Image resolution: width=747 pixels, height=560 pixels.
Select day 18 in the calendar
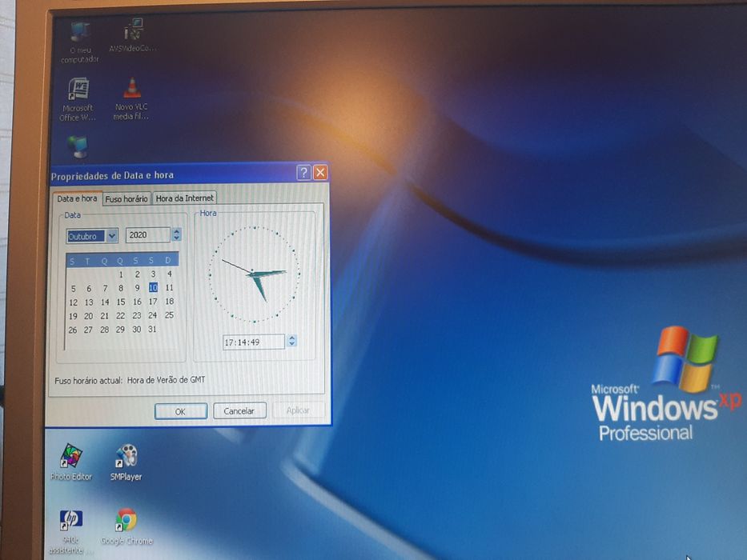coord(169,302)
